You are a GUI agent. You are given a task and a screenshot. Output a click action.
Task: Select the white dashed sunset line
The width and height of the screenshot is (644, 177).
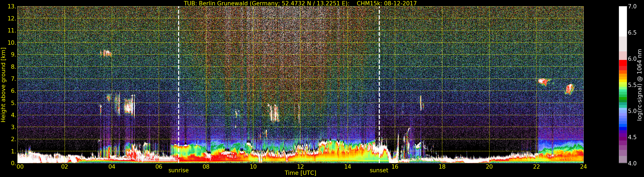[x=379, y=75]
